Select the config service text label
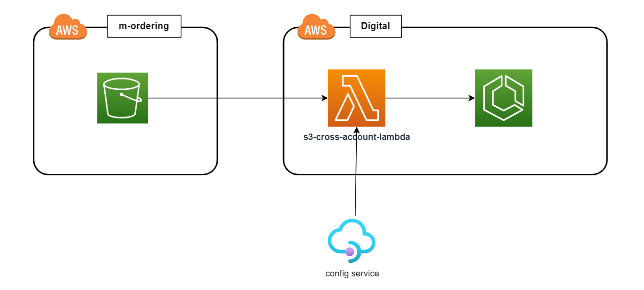The image size is (644, 290). pyautogui.click(x=352, y=274)
